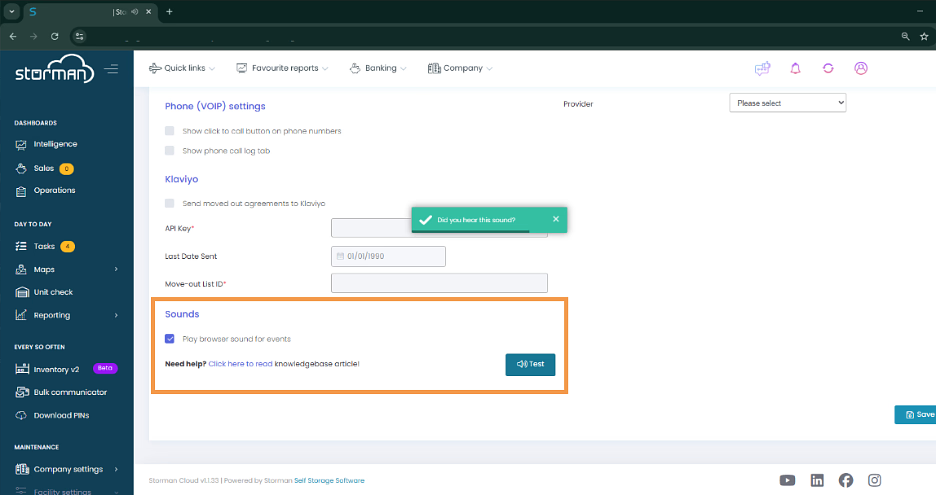Dismiss the Did you hear this sound toast
This screenshot has width=936, height=495.
pyautogui.click(x=556, y=219)
